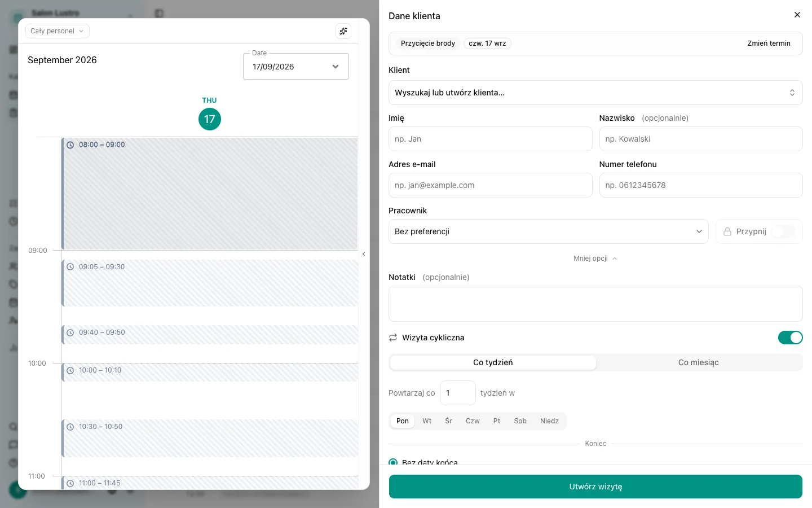The width and height of the screenshot is (812, 508).
Task: Select Wt weekday
Action: click(427, 421)
